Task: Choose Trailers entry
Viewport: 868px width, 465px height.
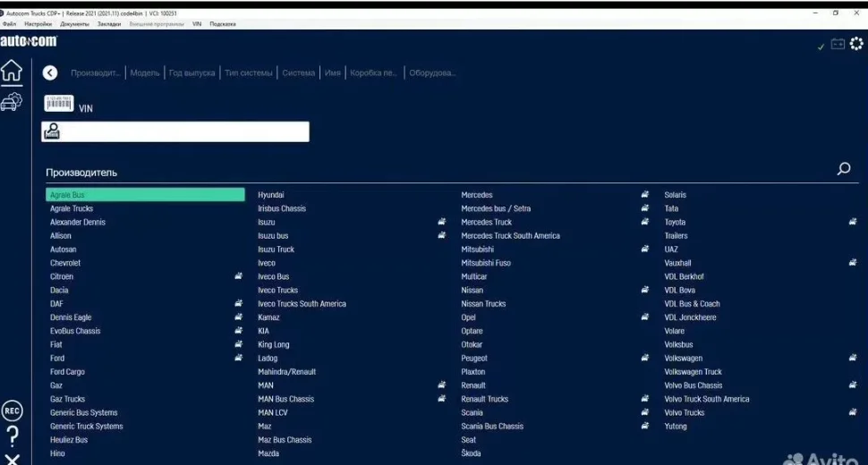Action: coord(676,236)
